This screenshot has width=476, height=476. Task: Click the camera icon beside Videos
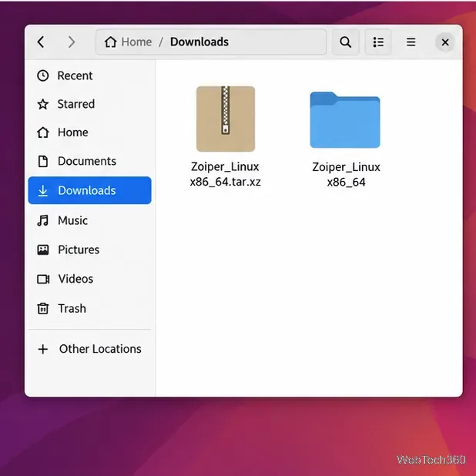coord(43,279)
